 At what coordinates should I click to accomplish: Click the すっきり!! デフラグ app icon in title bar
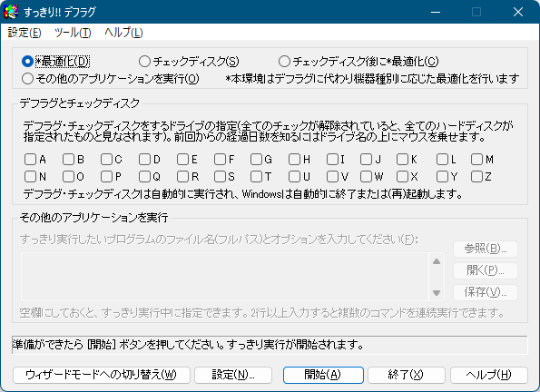[11, 12]
